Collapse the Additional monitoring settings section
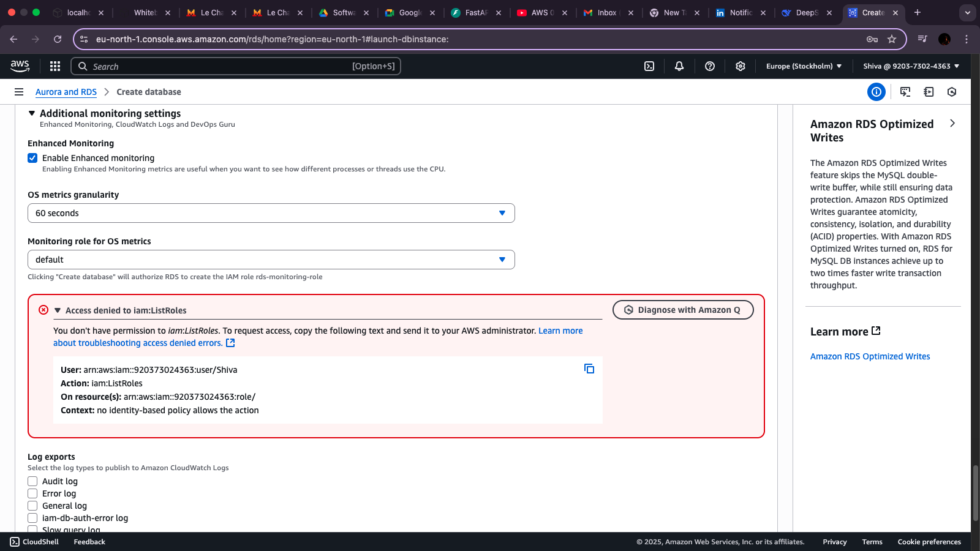Image resolution: width=980 pixels, height=551 pixels. [32, 113]
